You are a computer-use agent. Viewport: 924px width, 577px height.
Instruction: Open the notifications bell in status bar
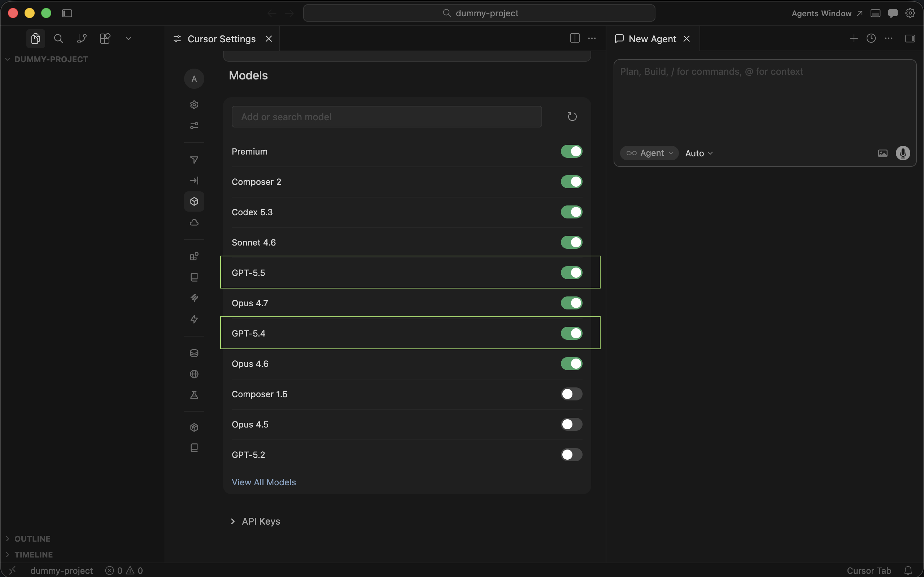point(908,571)
